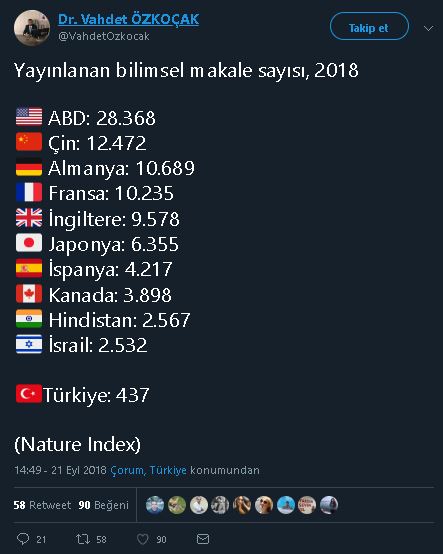Open Dr. Vahdet ÖZKOÇAK profile link

(x=129, y=19)
